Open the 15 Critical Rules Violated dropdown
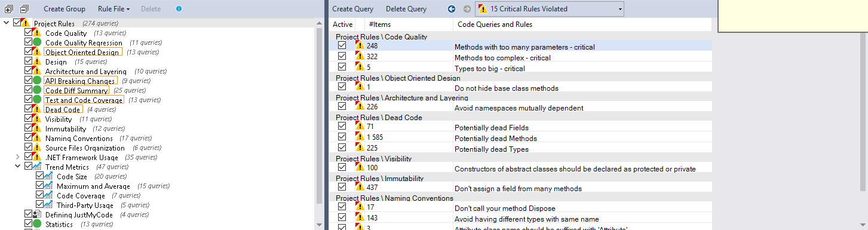Image resolution: width=868 pixels, height=230 pixels. tap(550, 9)
